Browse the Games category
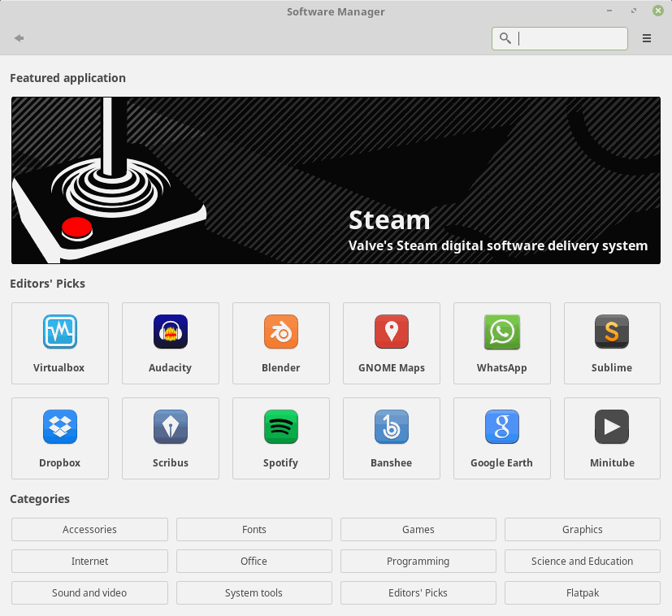The image size is (672, 616). [x=418, y=529]
